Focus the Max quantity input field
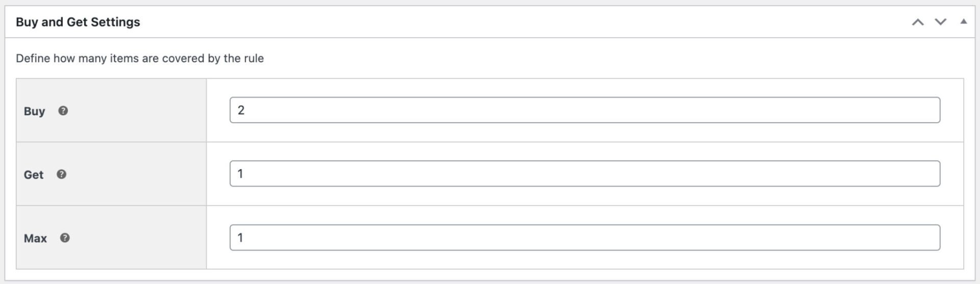Viewport: 980px width, 284px height. pyautogui.click(x=584, y=238)
